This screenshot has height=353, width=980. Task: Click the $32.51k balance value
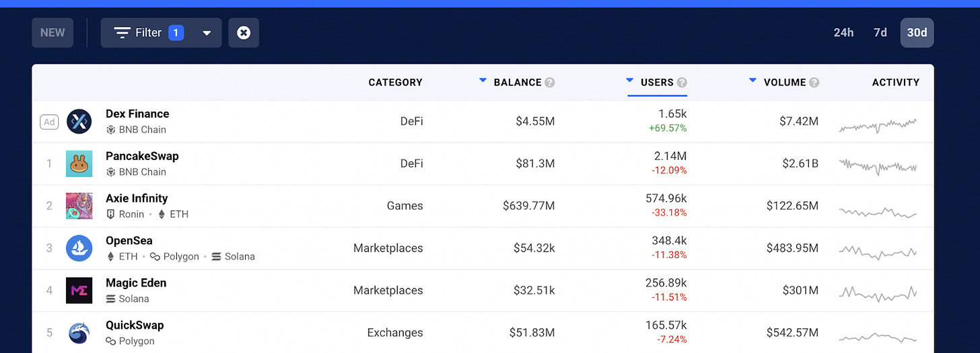[x=533, y=290]
